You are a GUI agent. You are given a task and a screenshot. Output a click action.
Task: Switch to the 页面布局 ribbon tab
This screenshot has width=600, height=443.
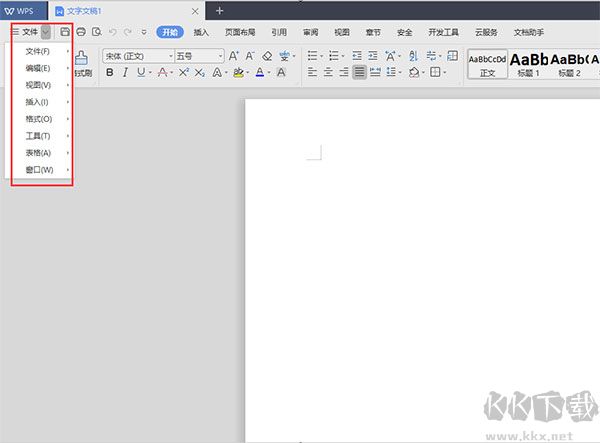tap(240, 32)
